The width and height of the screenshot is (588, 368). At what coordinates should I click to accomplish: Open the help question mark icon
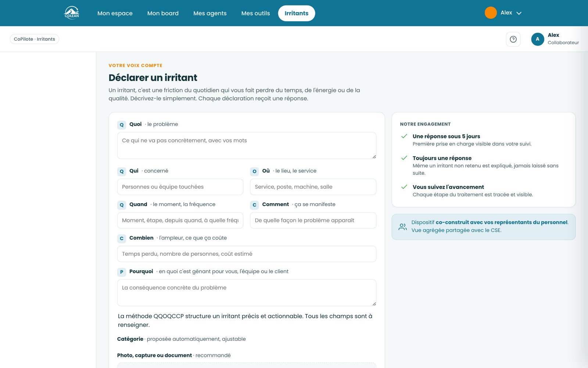[x=513, y=39]
